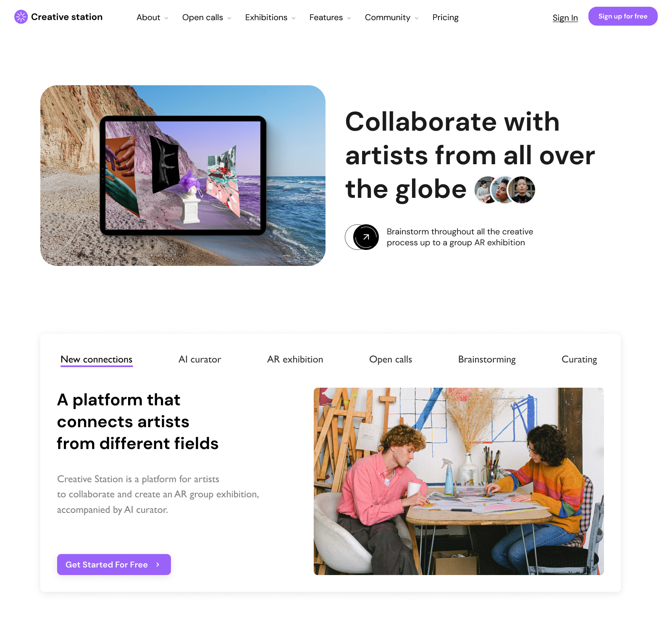Click the black circular arrow icon
Screen dimensions: 672x633
point(366,237)
